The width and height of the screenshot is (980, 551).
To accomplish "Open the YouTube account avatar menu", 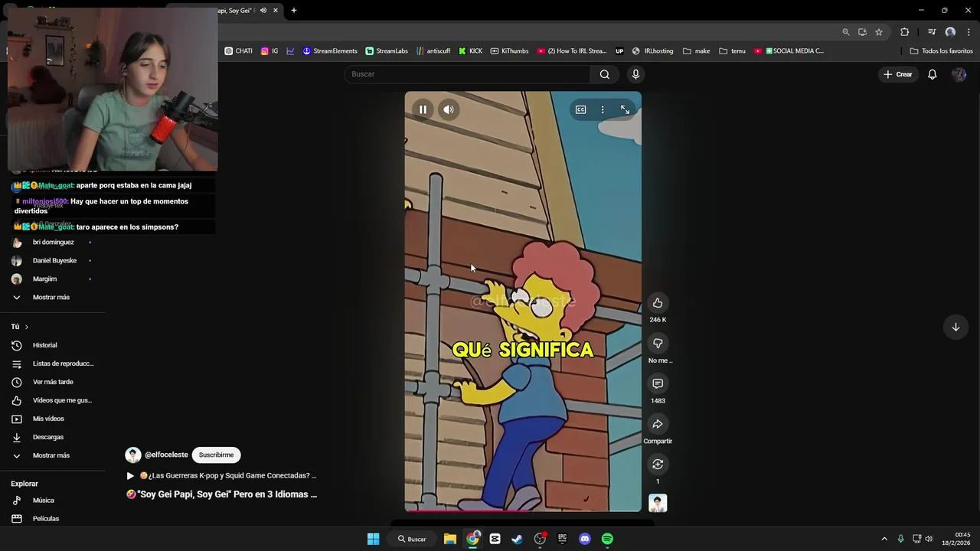I will pos(959,74).
